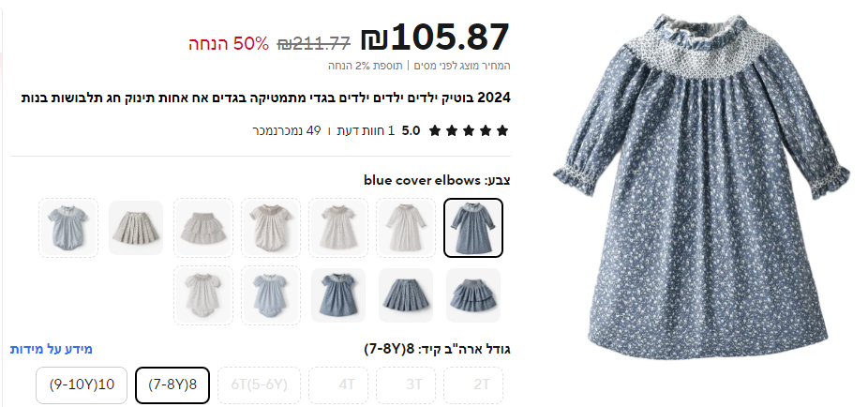Click the selected blue long-sleeve dress swatch

[473, 228]
